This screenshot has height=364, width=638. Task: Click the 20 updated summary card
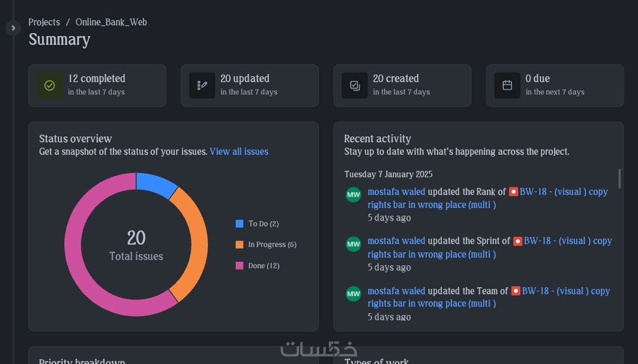pyautogui.click(x=250, y=86)
